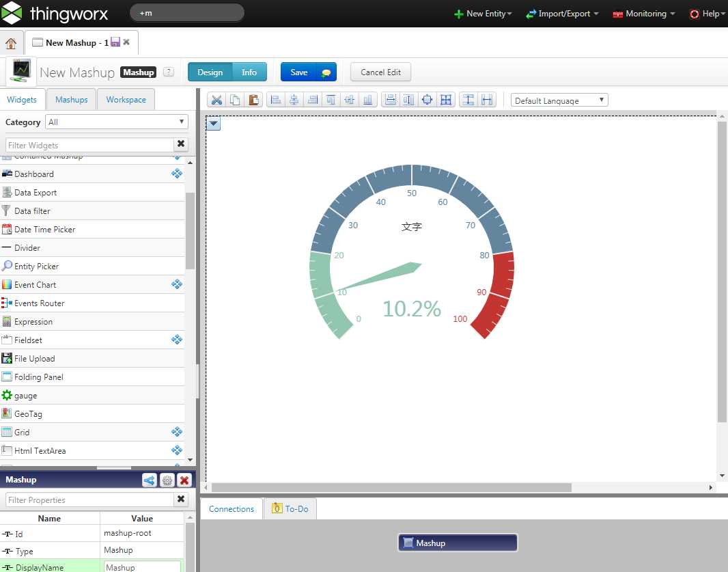
Task: Click the widget list vertical scrollbar
Action: pyautogui.click(x=190, y=231)
